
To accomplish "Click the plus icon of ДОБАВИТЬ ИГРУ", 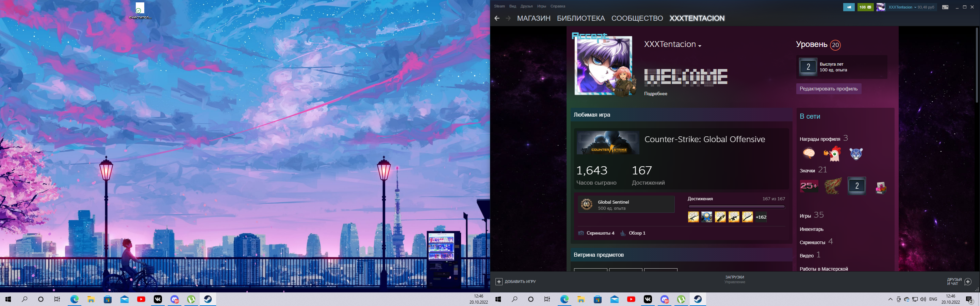I will (x=499, y=282).
